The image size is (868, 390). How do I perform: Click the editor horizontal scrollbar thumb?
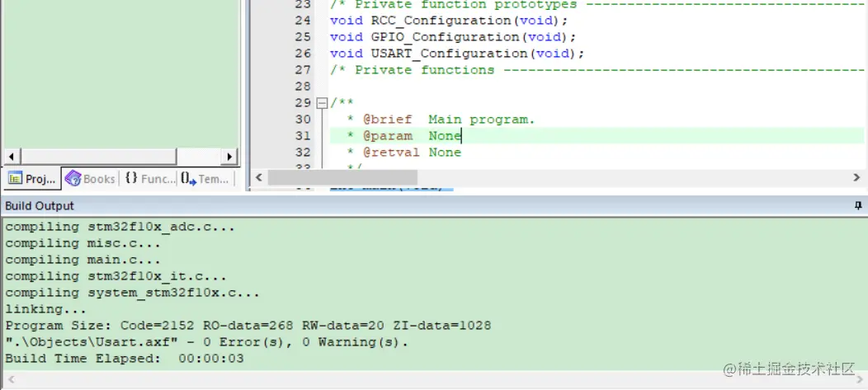pos(342,177)
